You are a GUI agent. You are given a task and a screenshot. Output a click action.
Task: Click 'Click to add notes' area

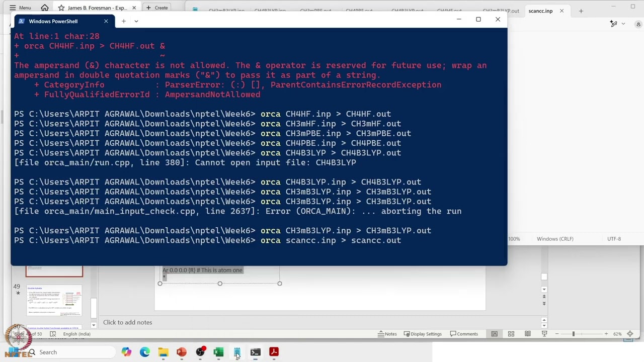pyautogui.click(x=127, y=322)
